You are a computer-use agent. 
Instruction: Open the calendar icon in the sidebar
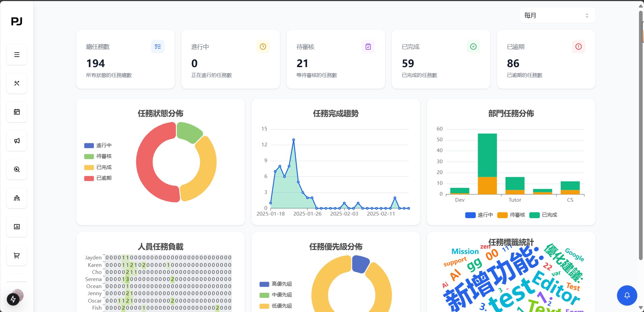click(x=17, y=112)
